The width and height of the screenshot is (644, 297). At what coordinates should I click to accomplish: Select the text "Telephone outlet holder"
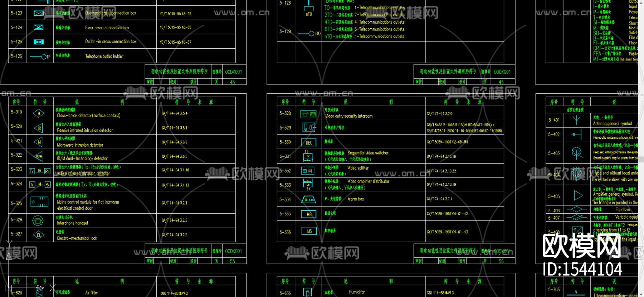(104, 56)
